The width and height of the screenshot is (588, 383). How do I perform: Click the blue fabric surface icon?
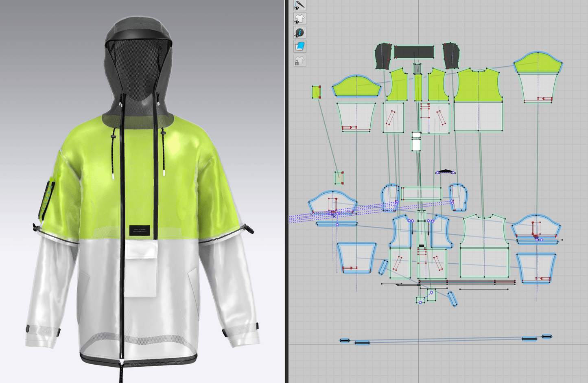pos(299,46)
